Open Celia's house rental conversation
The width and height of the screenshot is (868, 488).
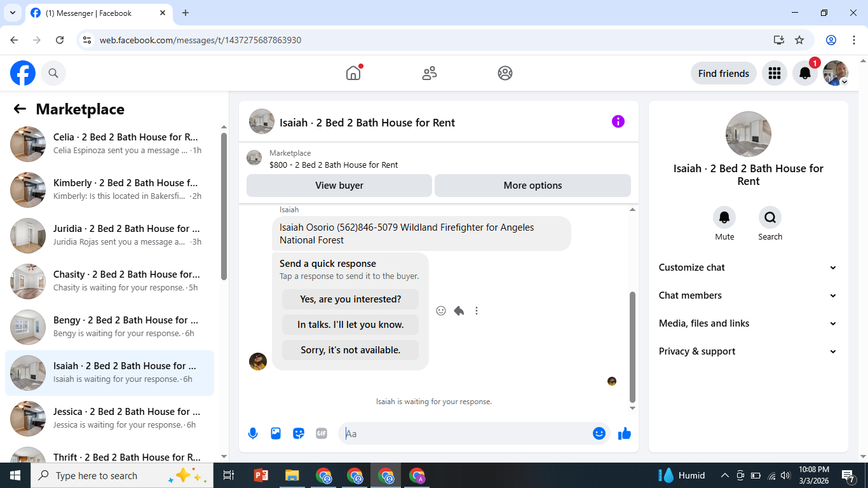(109, 144)
